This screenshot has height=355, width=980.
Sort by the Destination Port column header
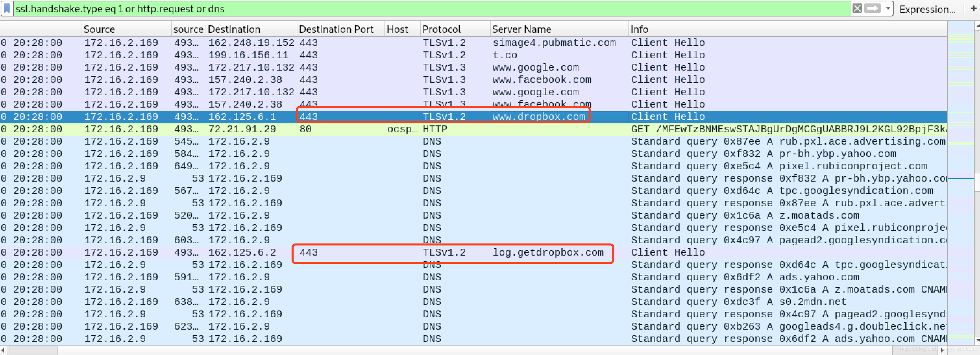[x=341, y=29]
